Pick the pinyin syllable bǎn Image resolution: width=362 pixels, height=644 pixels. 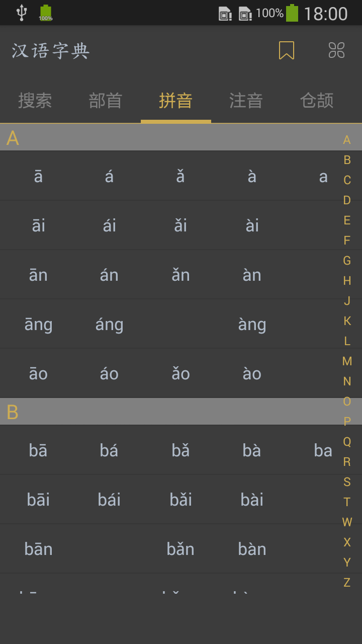tap(180, 549)
